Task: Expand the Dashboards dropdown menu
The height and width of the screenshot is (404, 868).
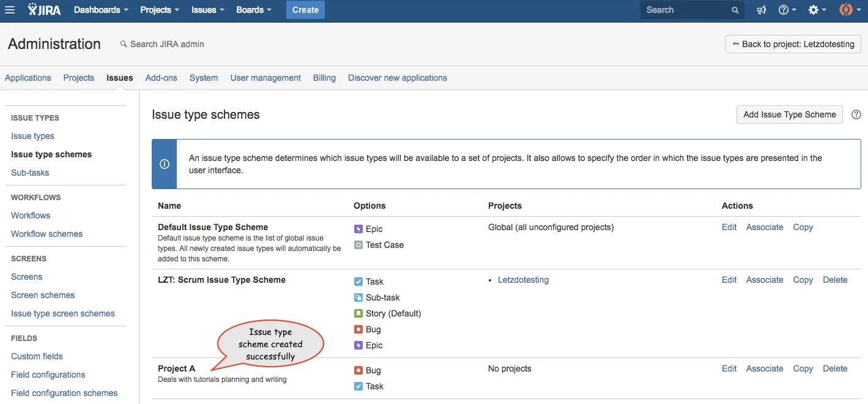Action: (101, 10)
